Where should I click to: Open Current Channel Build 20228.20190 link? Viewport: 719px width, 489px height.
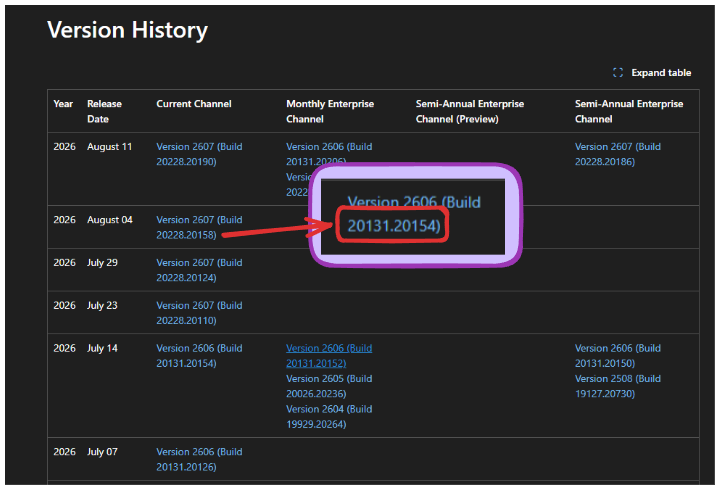point(199,154)
